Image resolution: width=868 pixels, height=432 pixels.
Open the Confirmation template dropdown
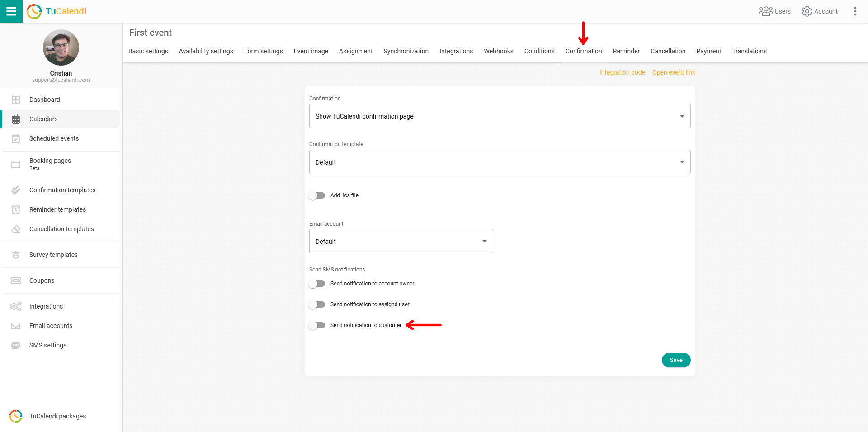(500, 162)
